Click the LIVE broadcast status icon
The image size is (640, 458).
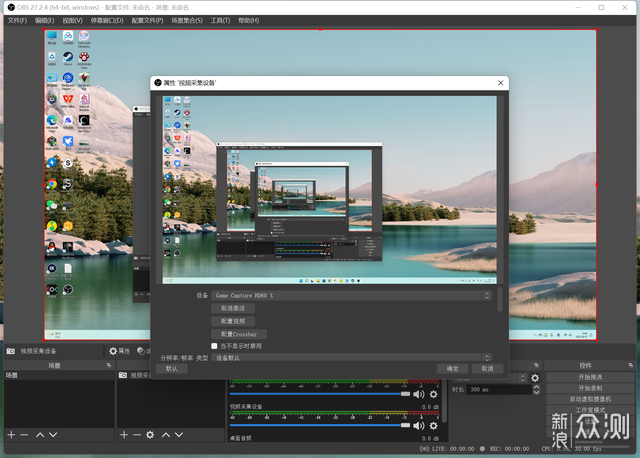[424, 449]
